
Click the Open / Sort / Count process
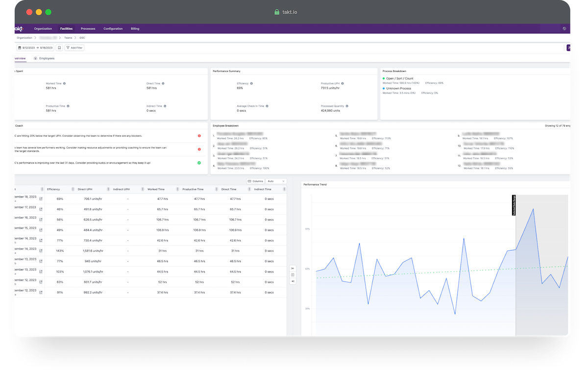tap(399, 78)
